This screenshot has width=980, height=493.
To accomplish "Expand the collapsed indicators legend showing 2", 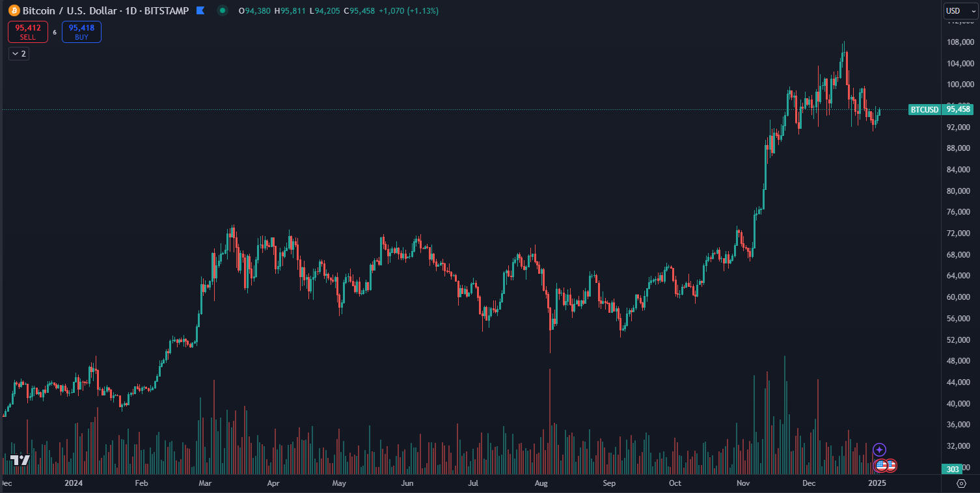I will [x=19, y=54].
